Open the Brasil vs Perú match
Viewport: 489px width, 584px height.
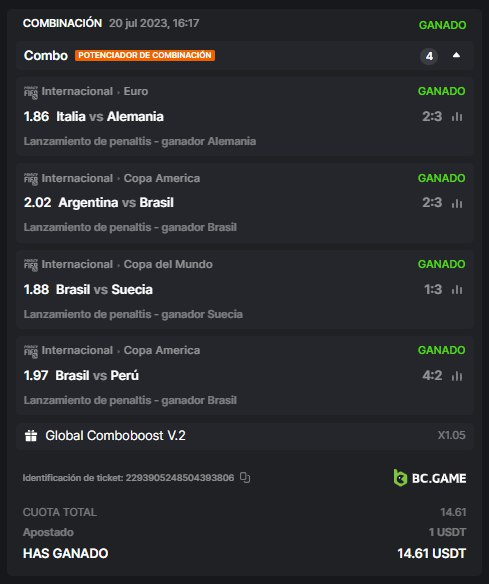click(97, 375)
